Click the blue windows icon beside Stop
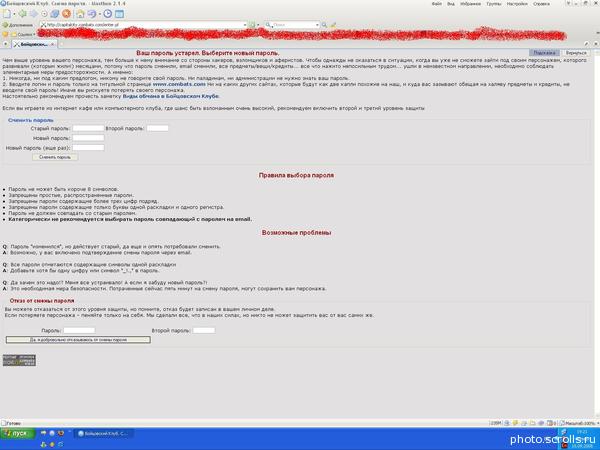 click(x=55, y=14)
